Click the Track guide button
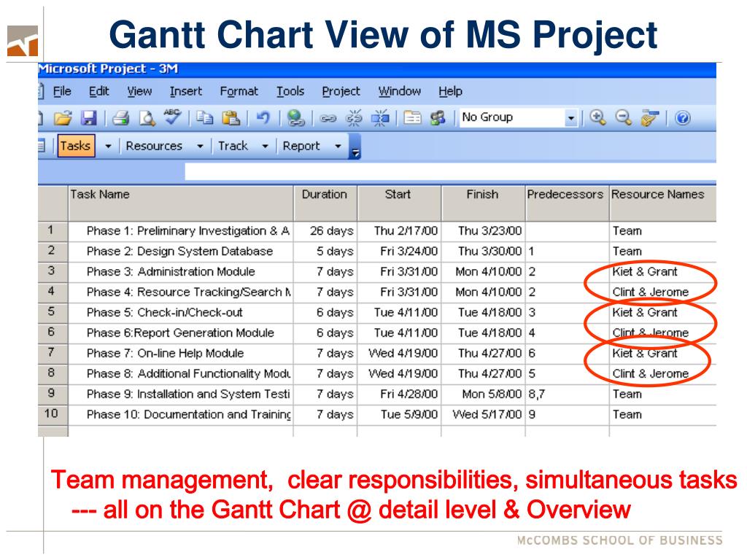747x560 pixels. point(233,146)
